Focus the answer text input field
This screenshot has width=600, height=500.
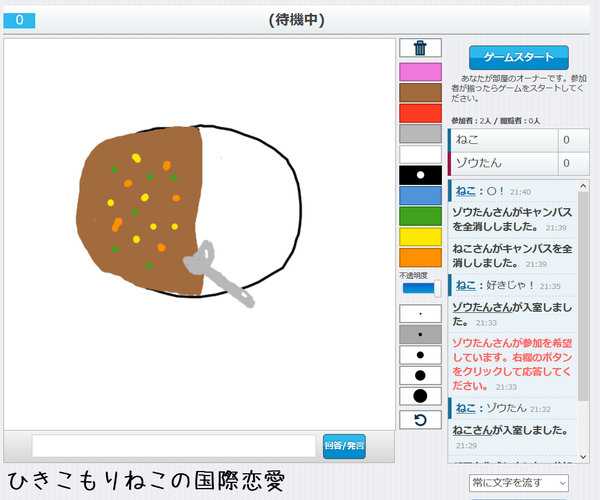(x=173, y=446)
